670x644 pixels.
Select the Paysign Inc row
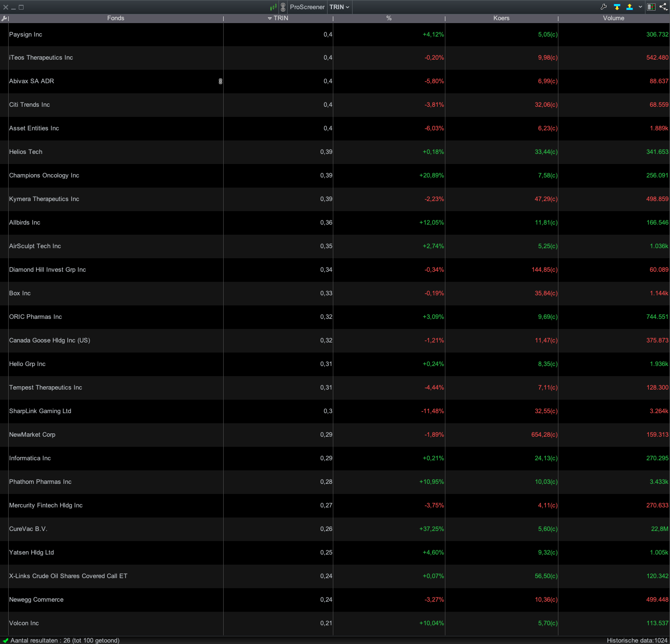[x=335, y=35]
